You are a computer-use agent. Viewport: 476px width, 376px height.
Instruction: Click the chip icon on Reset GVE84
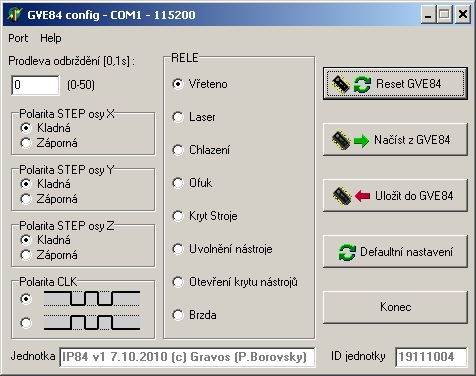[x=341, y=84]
